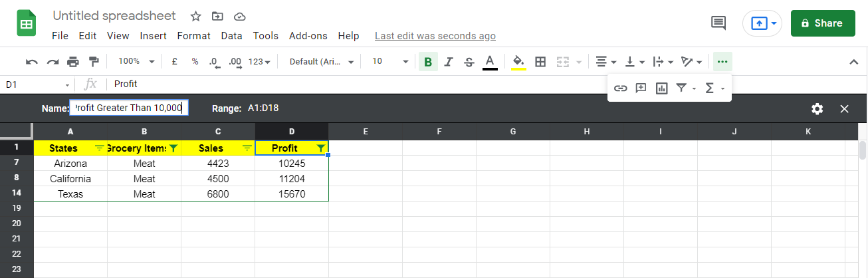
Task: Open the 'Last edit was seconds ago' link
Action: tap(435, 36)
